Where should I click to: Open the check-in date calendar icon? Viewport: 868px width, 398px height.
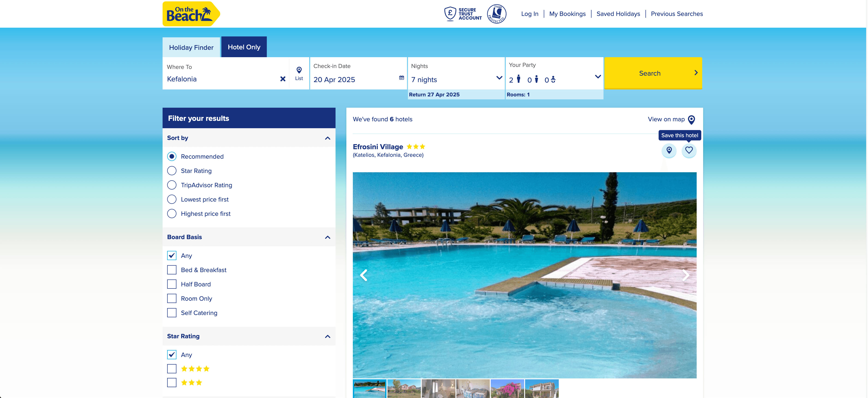(x=401, y=77)
